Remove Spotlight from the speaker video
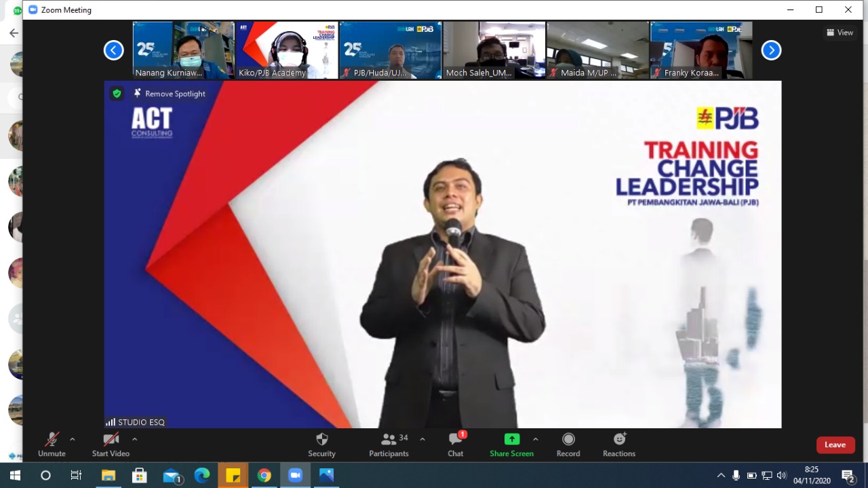The image size is (868, 488). [170, 94]
